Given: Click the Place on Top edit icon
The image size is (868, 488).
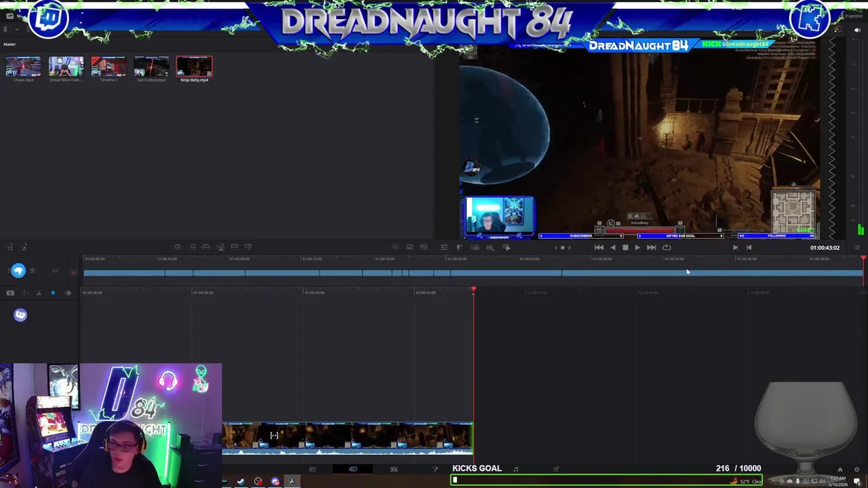Looking at the screenshot, I should [234, 247].
